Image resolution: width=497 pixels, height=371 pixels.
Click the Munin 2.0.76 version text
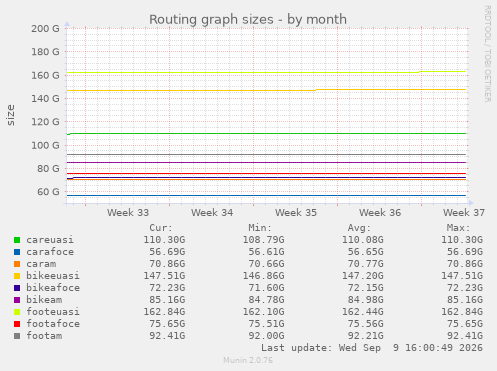click(x=248, y=360)
